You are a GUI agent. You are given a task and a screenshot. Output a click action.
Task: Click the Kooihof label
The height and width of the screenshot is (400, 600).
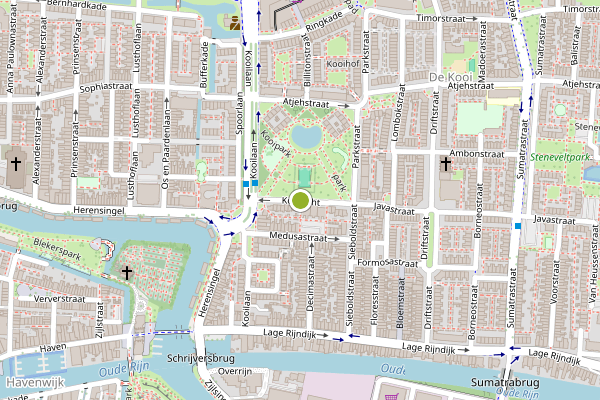point(343,64)
